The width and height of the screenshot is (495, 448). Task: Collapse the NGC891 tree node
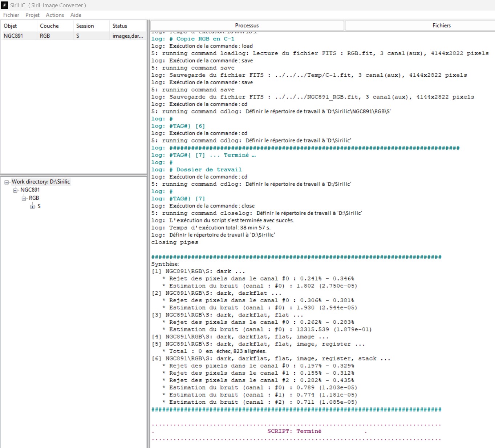[x=15, y=190]
